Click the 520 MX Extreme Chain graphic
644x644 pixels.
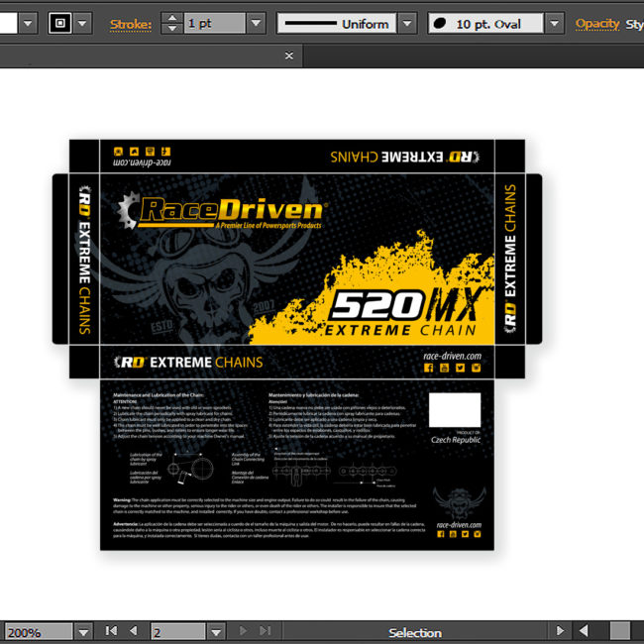click(402, 311)
